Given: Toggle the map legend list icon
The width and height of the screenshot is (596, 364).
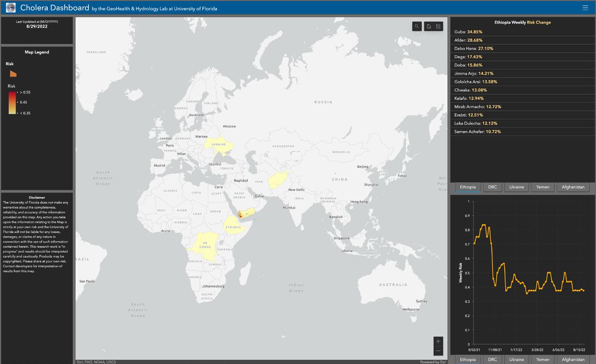Looking at the screenshot, I should [438, 27].
